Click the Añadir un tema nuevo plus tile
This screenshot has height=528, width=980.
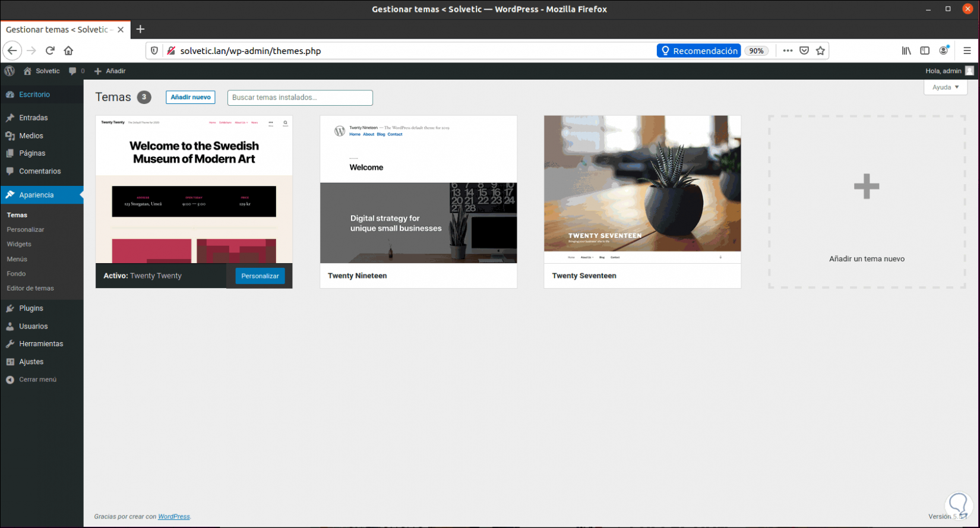tap(867, 202)
